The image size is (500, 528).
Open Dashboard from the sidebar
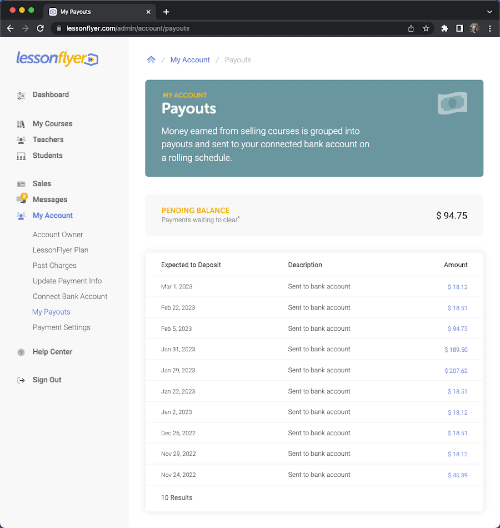(x=51, y=95)
